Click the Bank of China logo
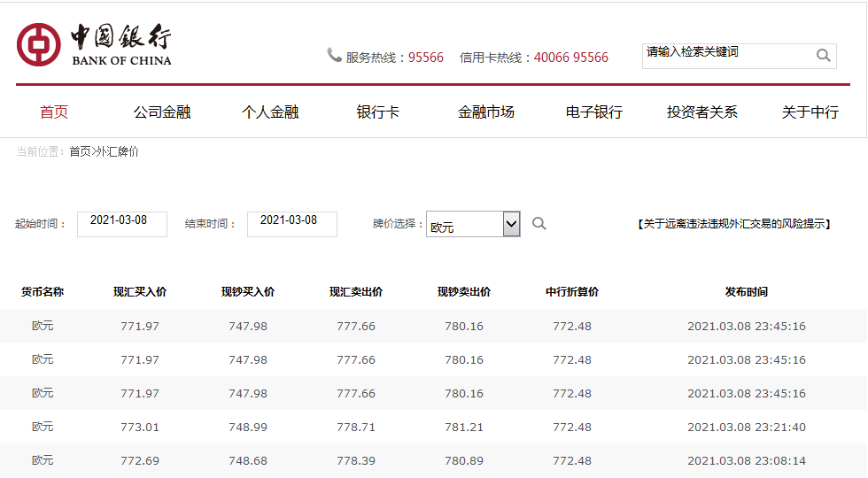This screenshot has height=478, width=868. pyautogui.click(x=94, y=44)
